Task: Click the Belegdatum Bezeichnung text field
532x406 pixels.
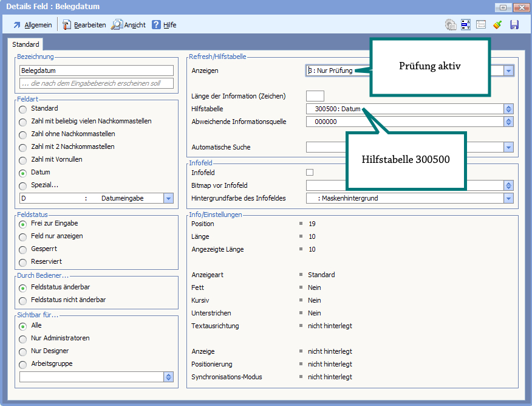Action: pos(97,71)
